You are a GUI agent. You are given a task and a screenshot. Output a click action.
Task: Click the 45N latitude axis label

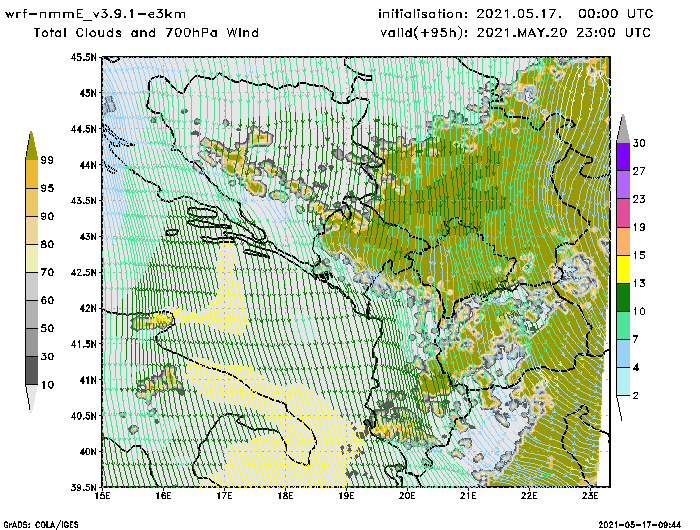88,93
